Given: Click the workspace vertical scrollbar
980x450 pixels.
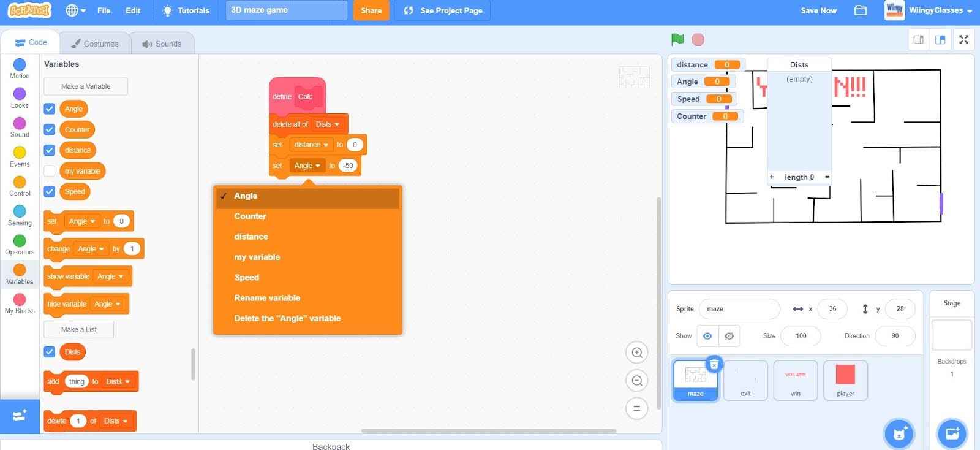Looking at the screenshot, I should pos(658,303).
